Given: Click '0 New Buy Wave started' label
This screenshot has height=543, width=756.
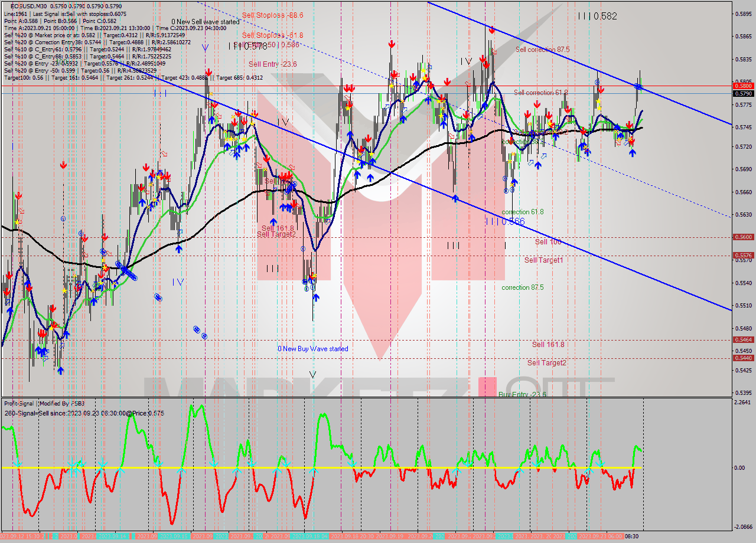Looking at the screenshot, I should pos(313,349).
